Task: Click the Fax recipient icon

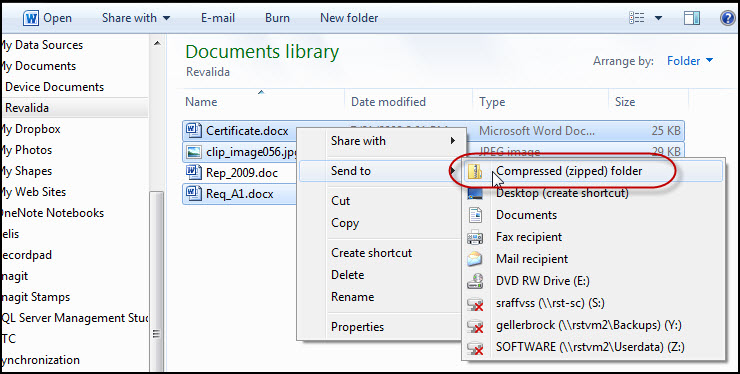Action: tap(475, 237)
